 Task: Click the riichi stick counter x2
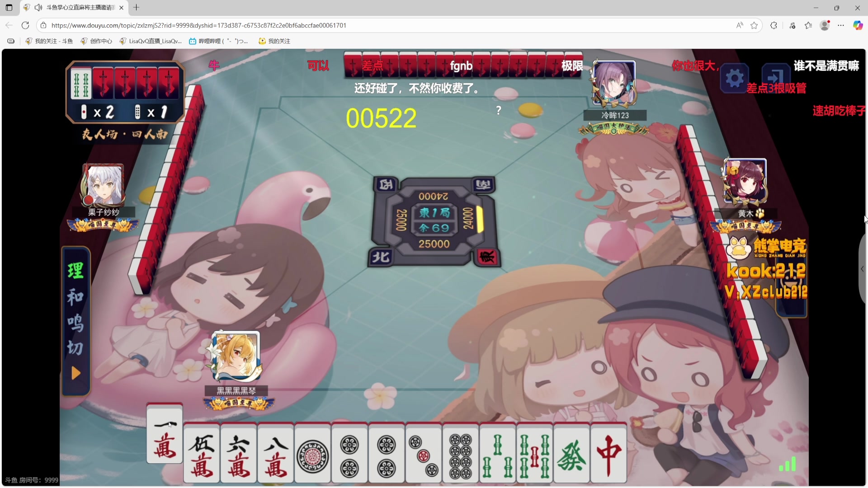[97, 112]
